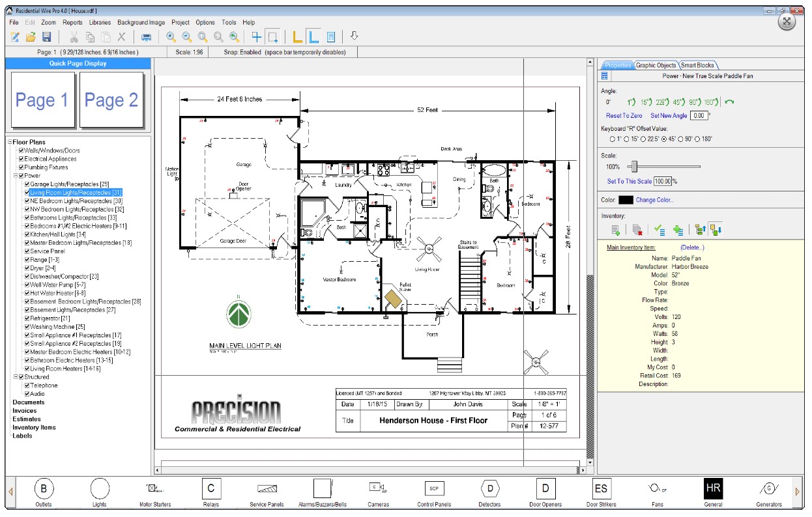Collapse the Floor Plans tree node
812x517 pixels.
coord(10,142)
